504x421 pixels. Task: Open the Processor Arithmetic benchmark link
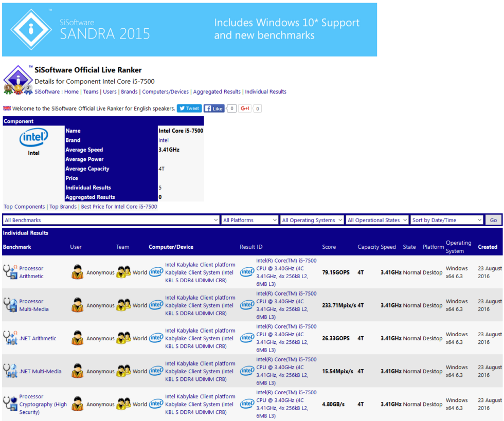[31, 272]
